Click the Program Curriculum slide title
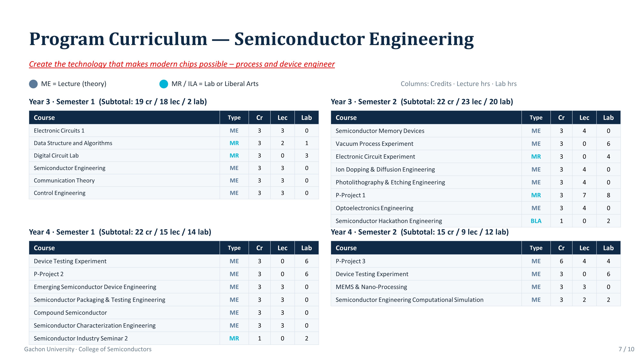 [x=251, y=39]
